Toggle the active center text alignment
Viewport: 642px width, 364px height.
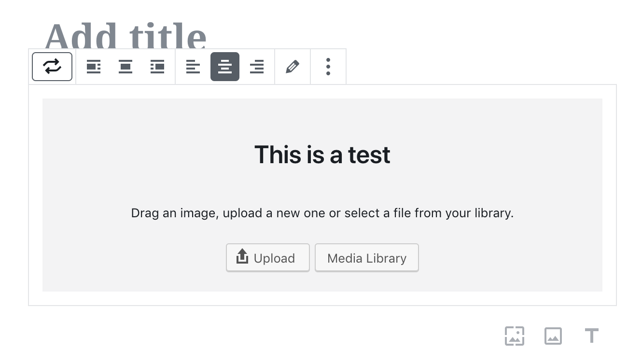(x=225, y=67)
